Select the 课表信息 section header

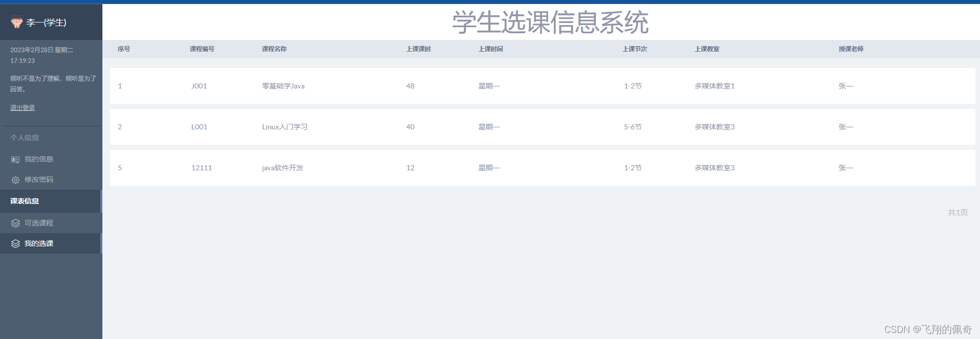[51, 201]
